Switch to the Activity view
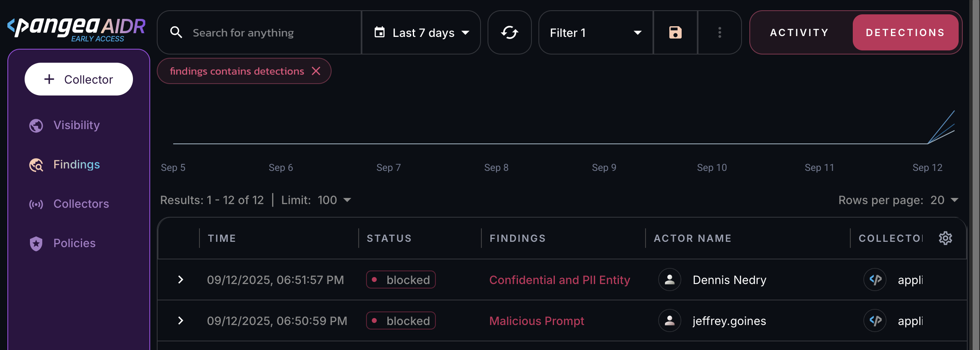This screenshot has height=350, width=980. tap(799, 32)
